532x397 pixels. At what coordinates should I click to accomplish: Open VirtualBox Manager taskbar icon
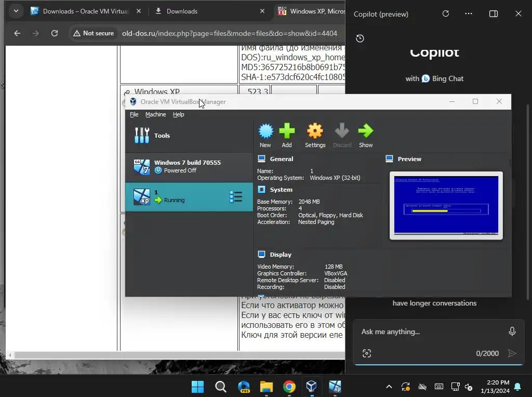point(312,387)
